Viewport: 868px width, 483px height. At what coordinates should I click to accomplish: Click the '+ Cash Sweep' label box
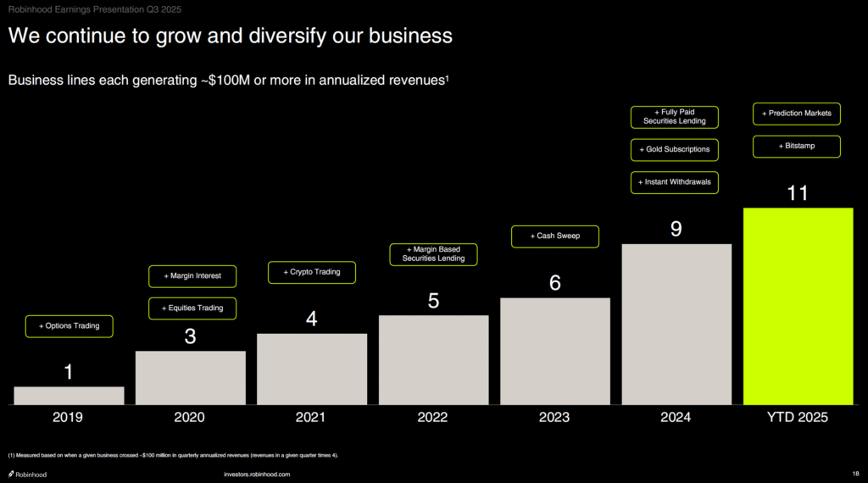click(x=555, y=236)
